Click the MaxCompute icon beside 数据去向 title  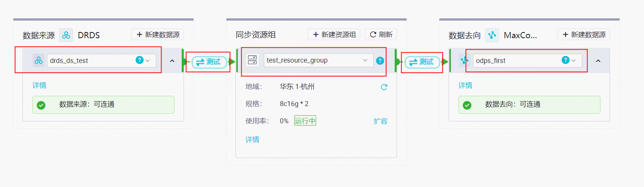(x=492, y=35)
